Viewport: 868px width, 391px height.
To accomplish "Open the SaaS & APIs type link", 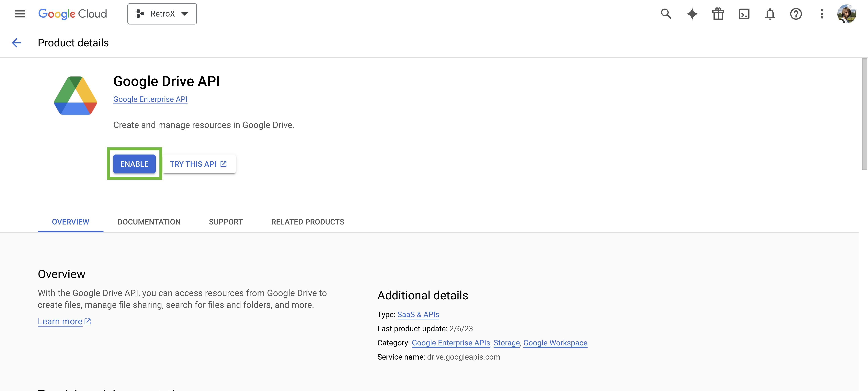I will [x=418, y=315].
